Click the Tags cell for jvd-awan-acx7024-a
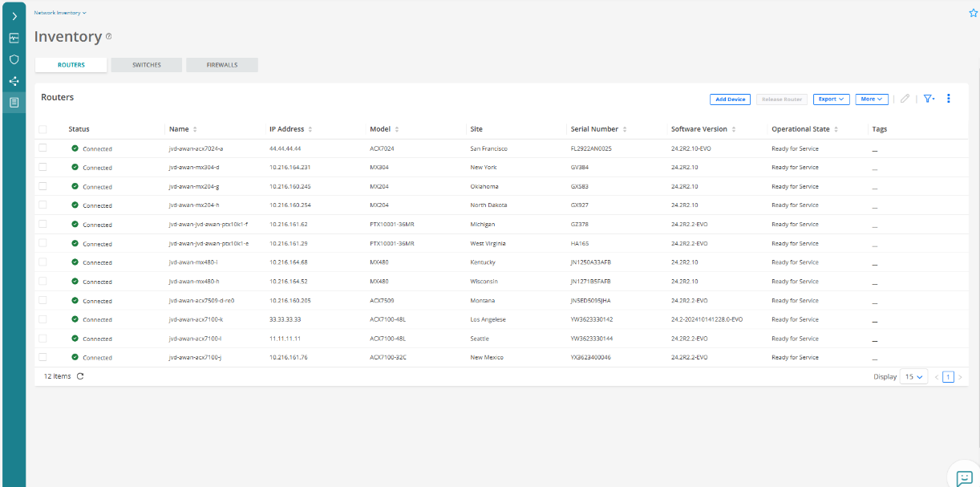This screenshot has height=487, width=980. click(x=875, y=149)
